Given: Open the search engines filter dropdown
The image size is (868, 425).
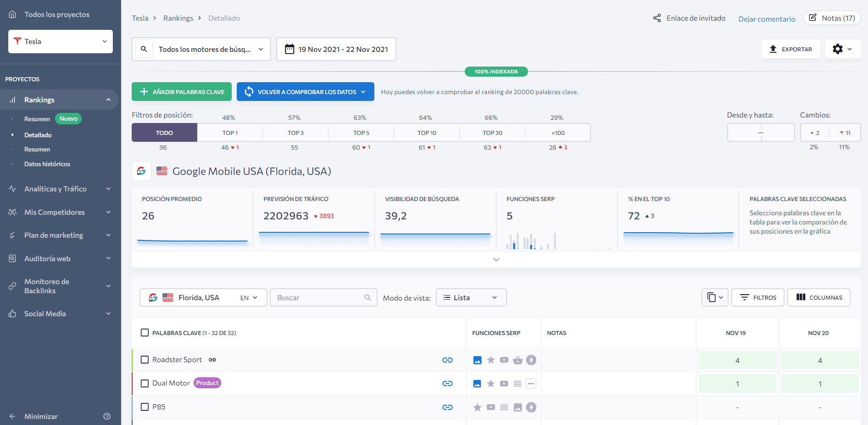Looking at the screenshot, I should [x=201, y=49].
